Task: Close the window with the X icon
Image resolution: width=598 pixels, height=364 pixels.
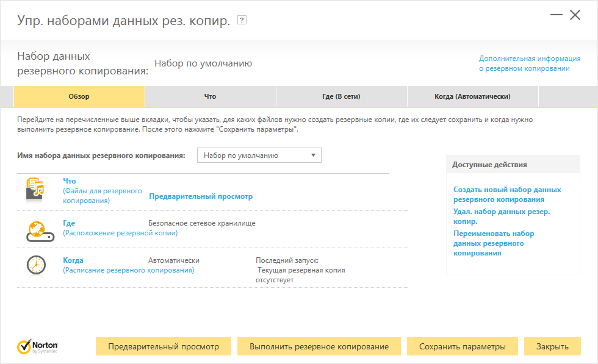Action: pyautogui.click(x=575, y=15)
